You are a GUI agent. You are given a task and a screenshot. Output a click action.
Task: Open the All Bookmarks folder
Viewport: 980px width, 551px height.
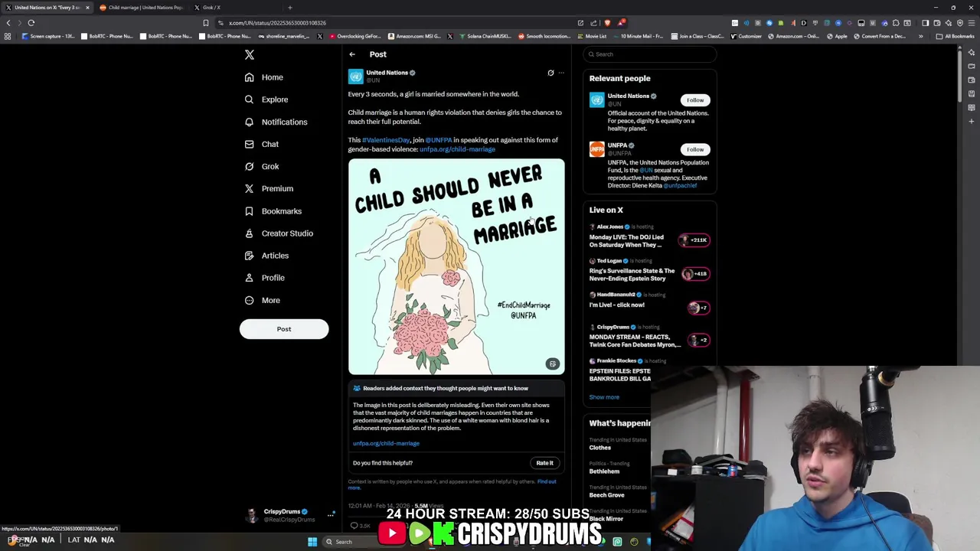tap(955, 36)
